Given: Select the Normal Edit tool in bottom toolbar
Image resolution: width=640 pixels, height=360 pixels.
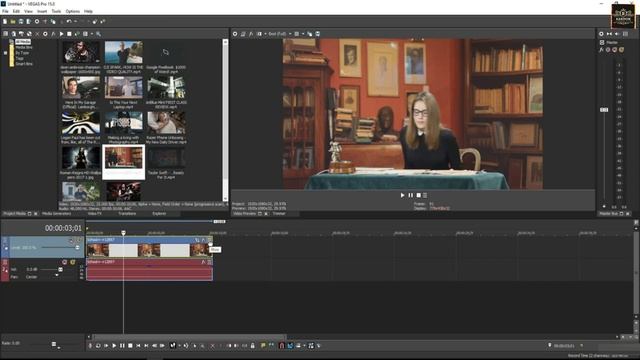Looking at the screenshot, I should 172,346.
